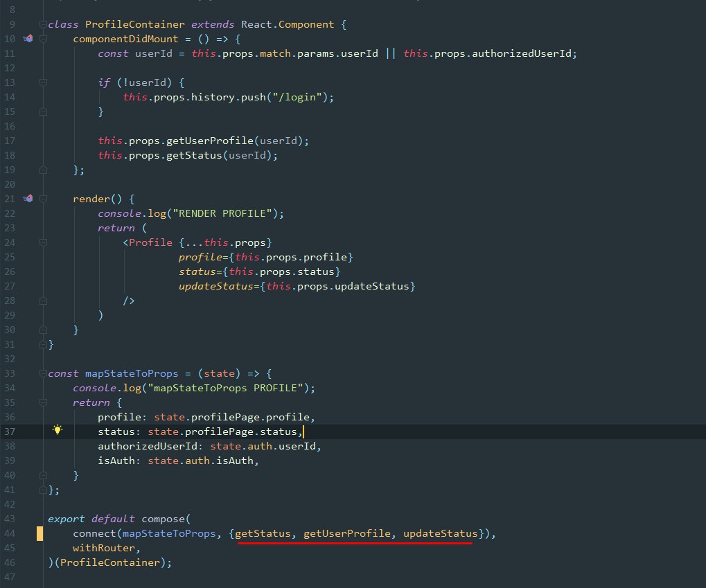Open the lightbulb quick-fix on line 37

click(x=58, y=429)
